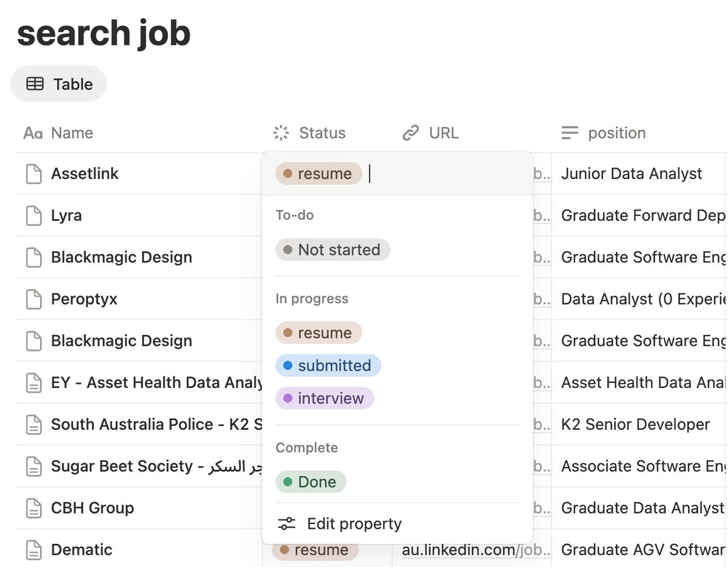Open the Sugar Beet Society row name
The width and height of the screenshot is (728, 567).
tap(157, 466)
